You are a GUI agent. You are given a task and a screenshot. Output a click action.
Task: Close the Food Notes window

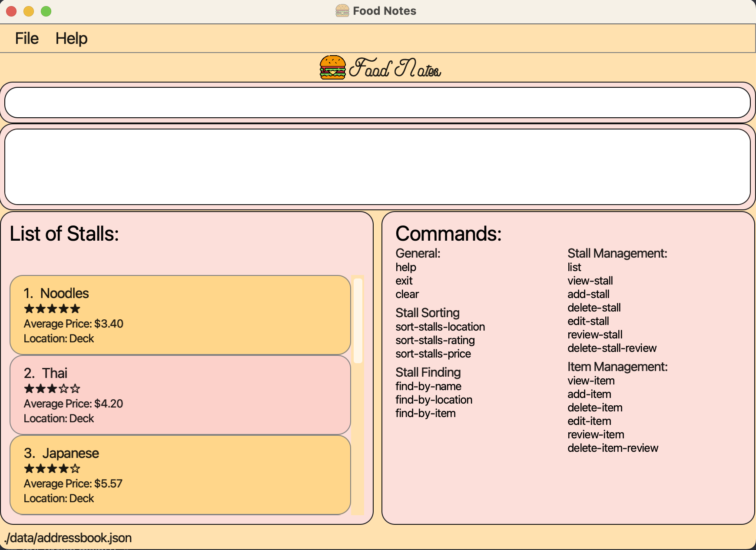pos(11,11)
